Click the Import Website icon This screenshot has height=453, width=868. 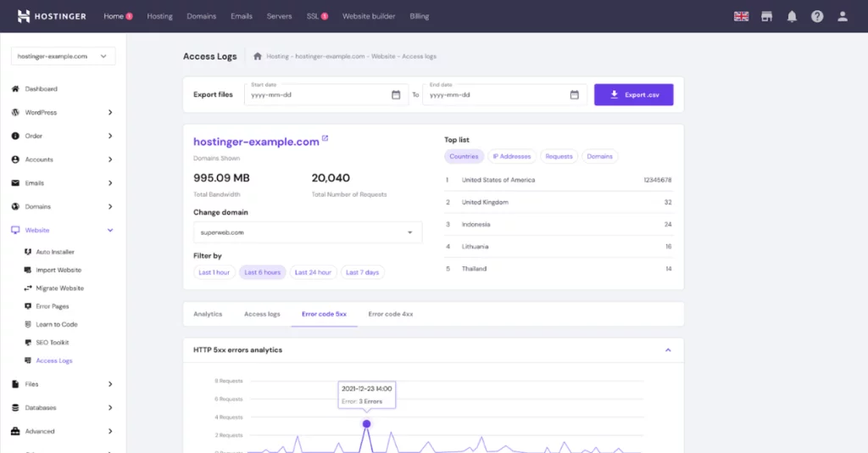point(28,271)
